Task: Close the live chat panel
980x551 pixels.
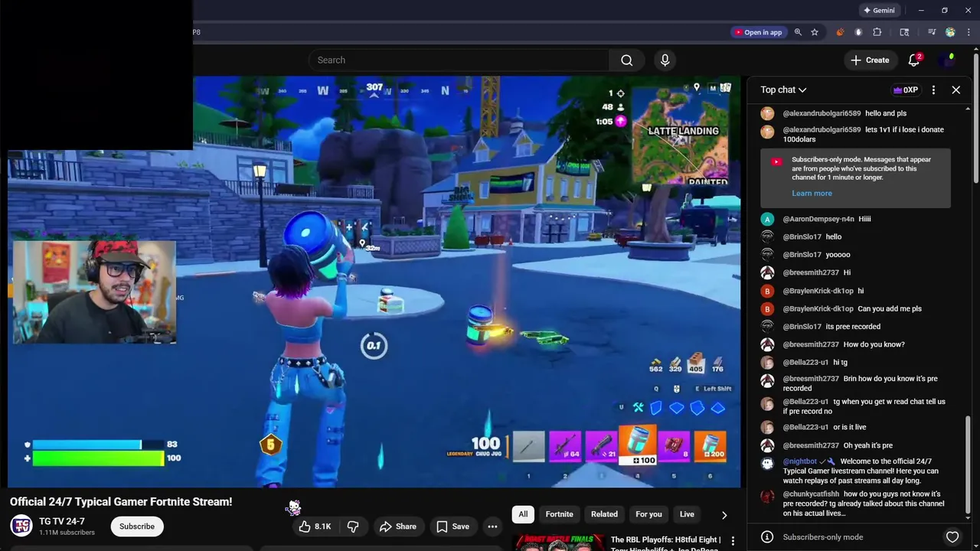Action: [956, 90]
